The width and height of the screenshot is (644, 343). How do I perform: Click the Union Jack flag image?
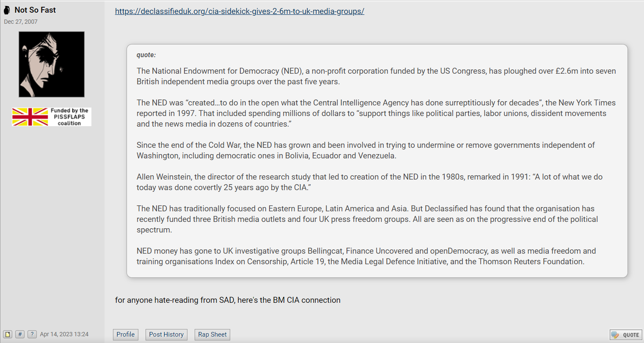coord(30,117)
